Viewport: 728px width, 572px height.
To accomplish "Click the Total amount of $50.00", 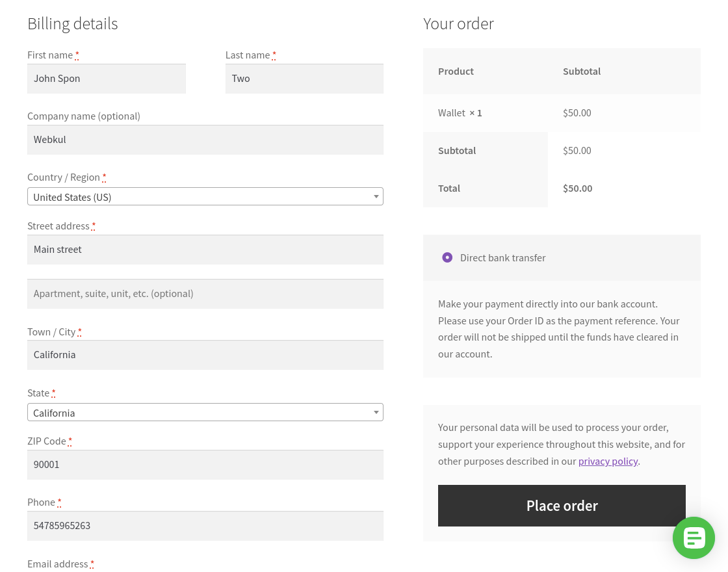I will point(577,188).
